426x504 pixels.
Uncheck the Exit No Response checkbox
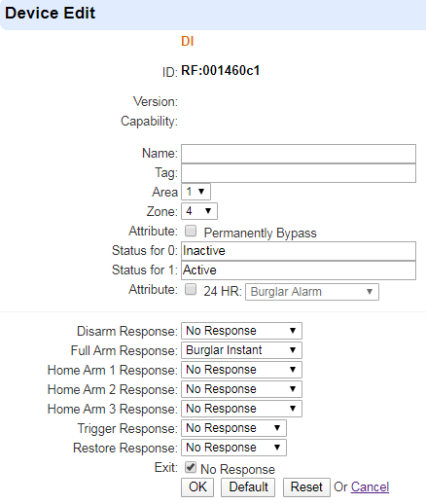pyautogui.click(x=191, y=467)
